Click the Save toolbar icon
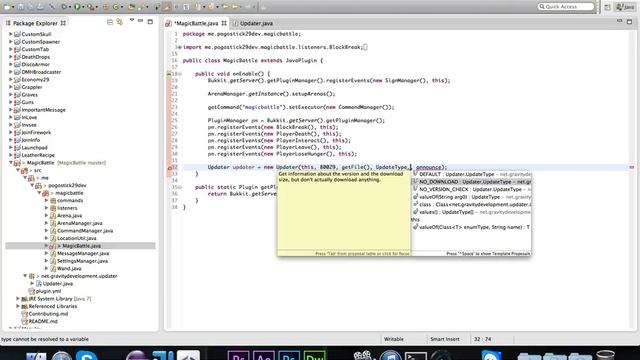640x360 pixels. tap(21, 7)
